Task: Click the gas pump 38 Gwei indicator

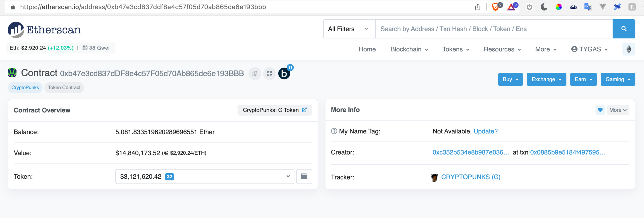Action: point(96,48)
